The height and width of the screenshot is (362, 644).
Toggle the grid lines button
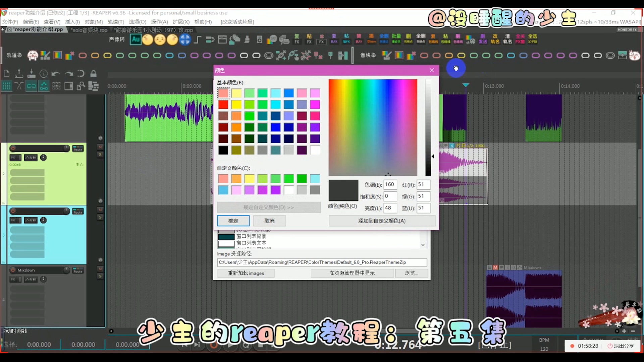tap(6, 86)
